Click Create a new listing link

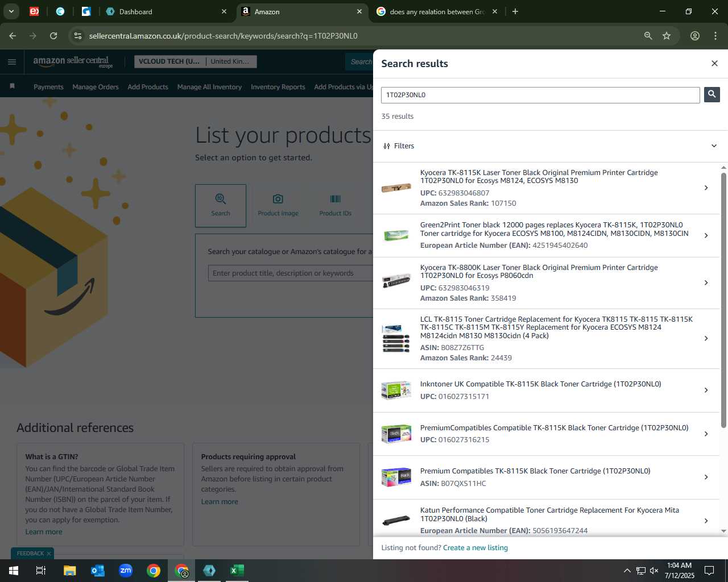(x=475, y=548)
